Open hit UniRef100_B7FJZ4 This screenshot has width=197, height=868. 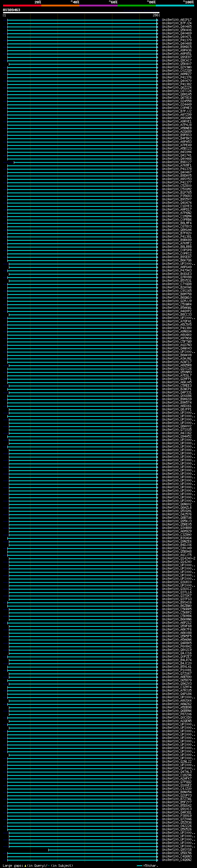click(176, 23)
